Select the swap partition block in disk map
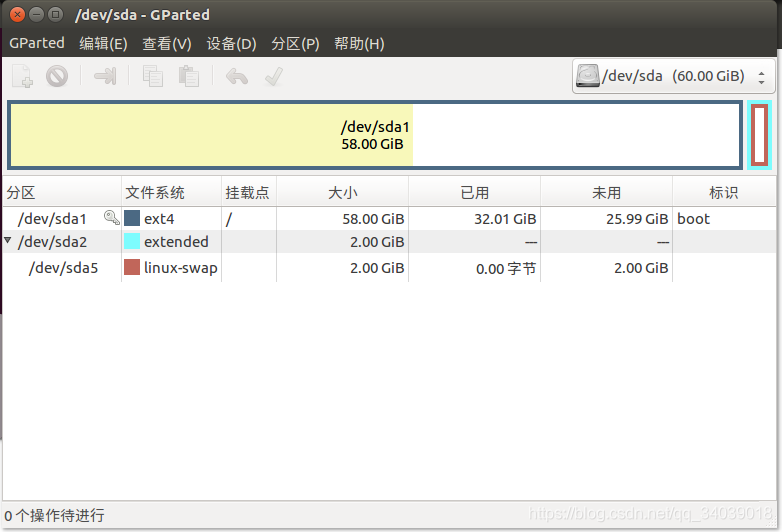 pos(759,135)
